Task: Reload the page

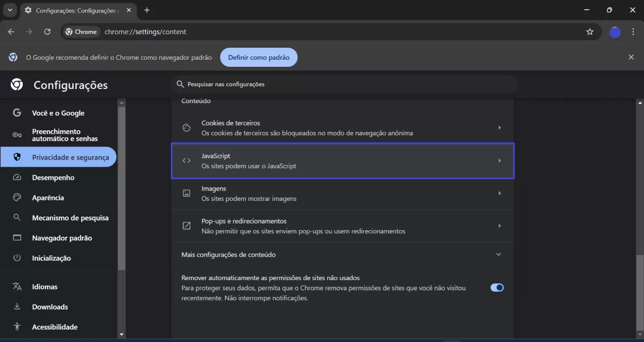Action: [x=47, y=31]
